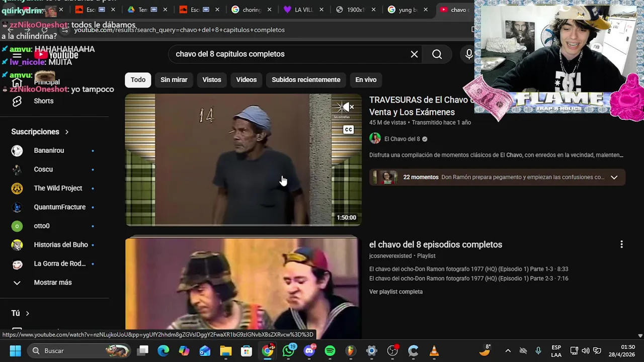
Task: Expand the 22 momentos chapter list
Action: (614, 177)
